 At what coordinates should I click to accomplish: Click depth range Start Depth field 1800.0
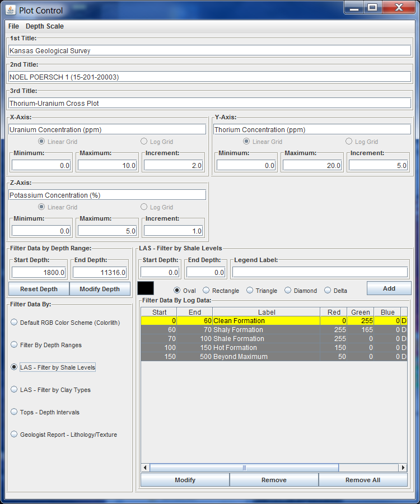coord(39,272)
